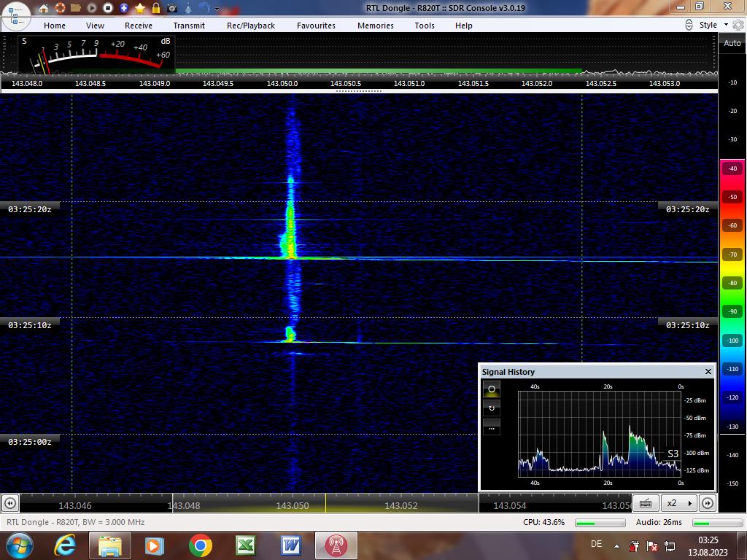The image size is (747, 560).
Task: Click the -70 label on waterfall color scale
Action: 732,254
